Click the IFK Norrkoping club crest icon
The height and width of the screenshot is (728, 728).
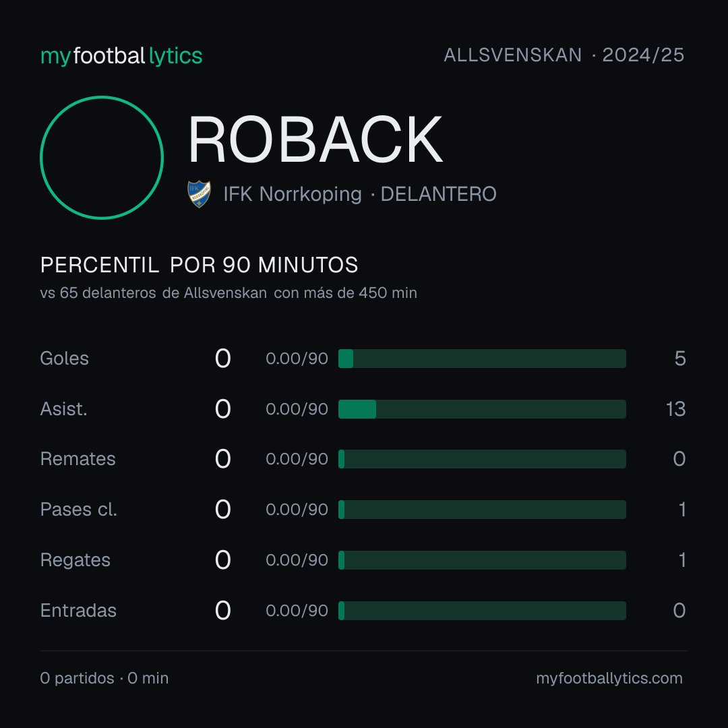[x=199, y=194]
